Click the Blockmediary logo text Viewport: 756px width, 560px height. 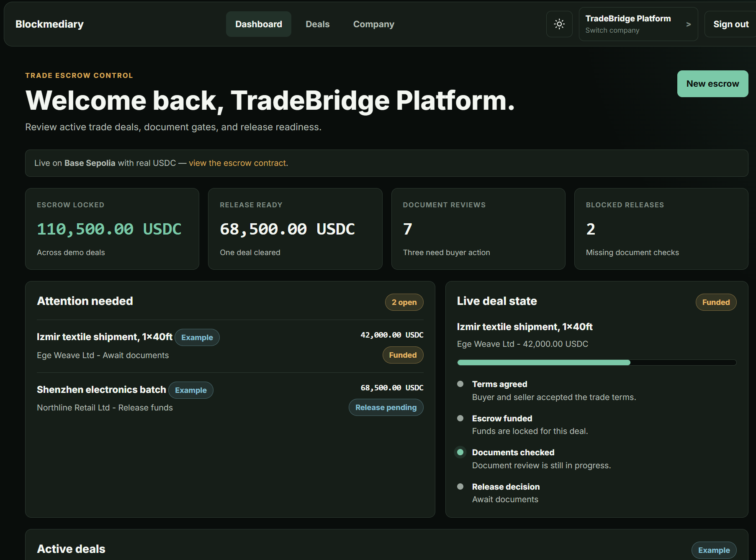49,24
